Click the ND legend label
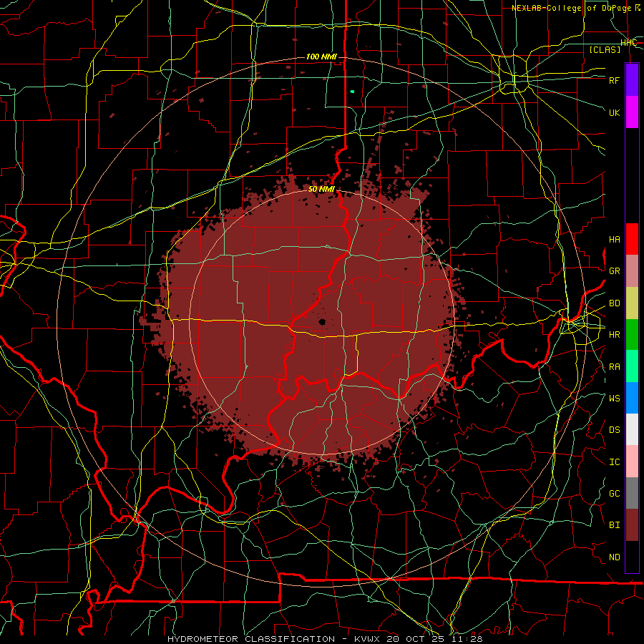Viewport: 644px width, 644px height. [615, 557]
